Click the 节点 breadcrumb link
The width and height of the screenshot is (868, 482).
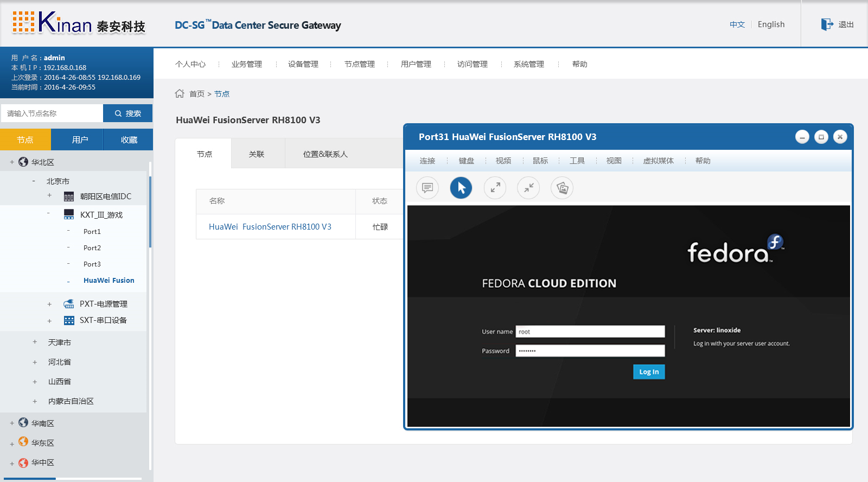(x=222, y=94)
